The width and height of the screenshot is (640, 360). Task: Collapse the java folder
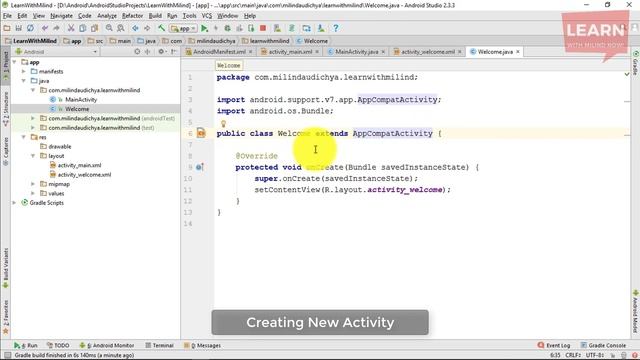pyautogui.click(x=24, y=81)
